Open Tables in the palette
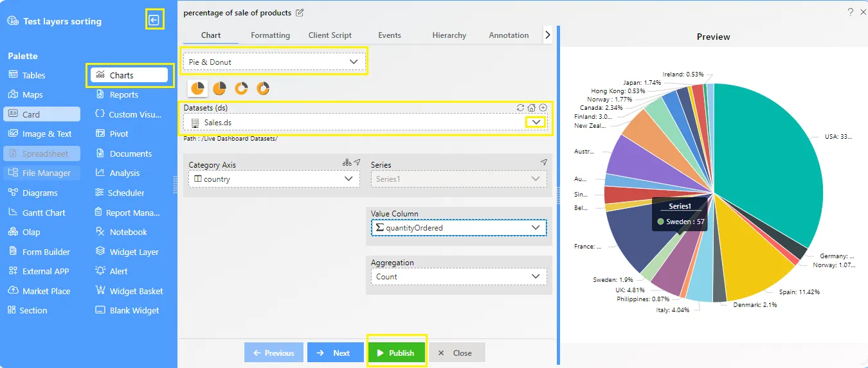Viewport: 868px width, 368px height. pyautogui.click(x=26, y=75)
